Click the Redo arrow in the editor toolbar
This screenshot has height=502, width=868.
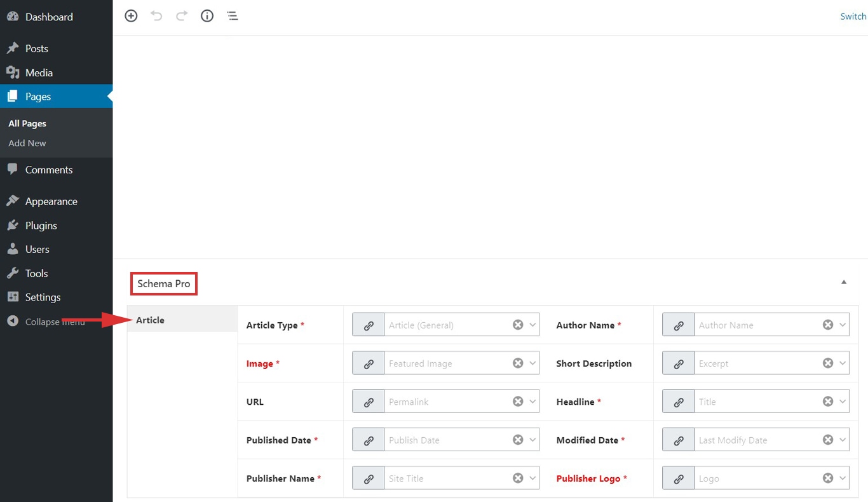point(182,15)
